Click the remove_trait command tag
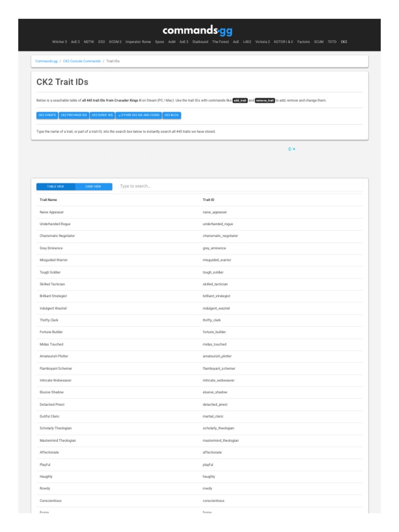Viewport: 399px width, 532px height. pos(265,100)
